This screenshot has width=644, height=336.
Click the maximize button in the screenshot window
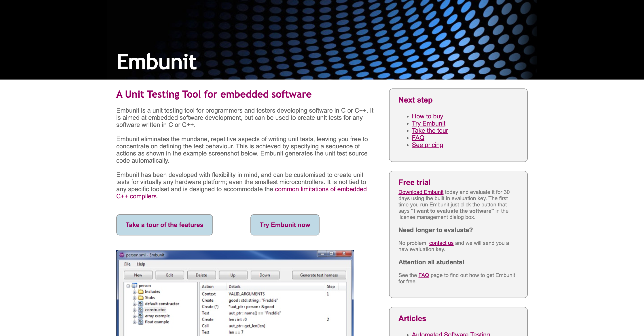pyautogui.click(x=331, y=254)
